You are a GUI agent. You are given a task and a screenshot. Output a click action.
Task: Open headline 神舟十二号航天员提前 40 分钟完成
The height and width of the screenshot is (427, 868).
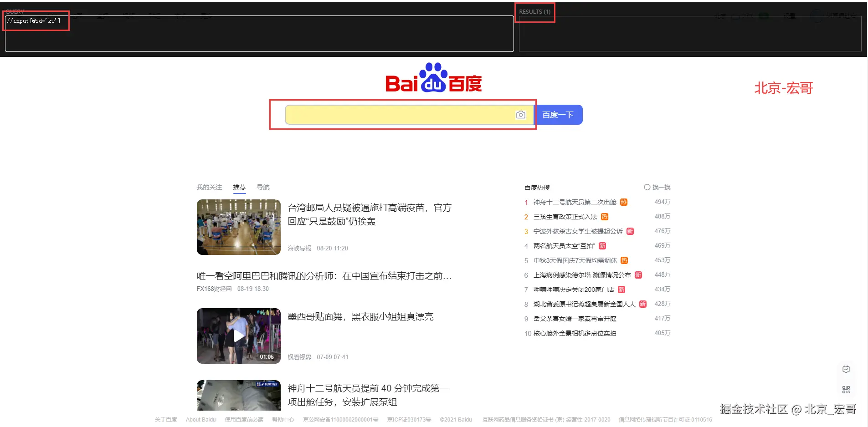(368, 395)
